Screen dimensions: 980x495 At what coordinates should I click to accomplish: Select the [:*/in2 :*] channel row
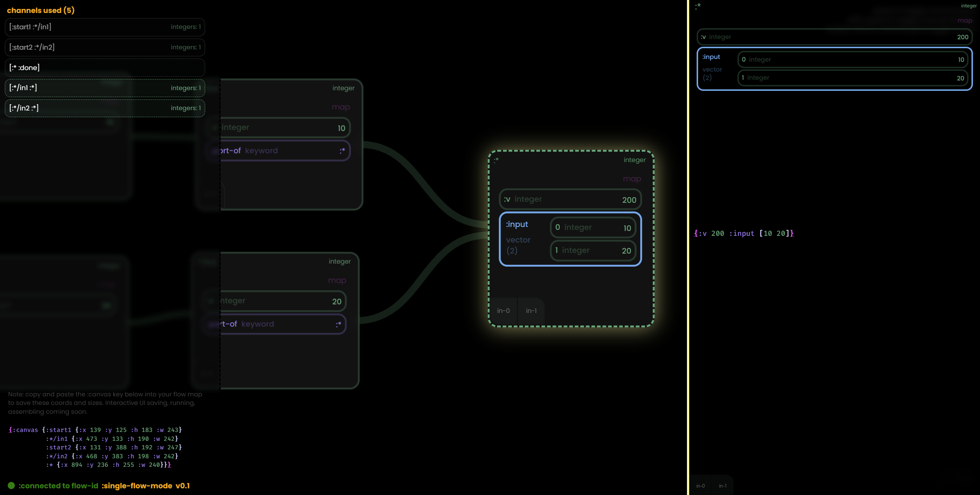point(105,108)
